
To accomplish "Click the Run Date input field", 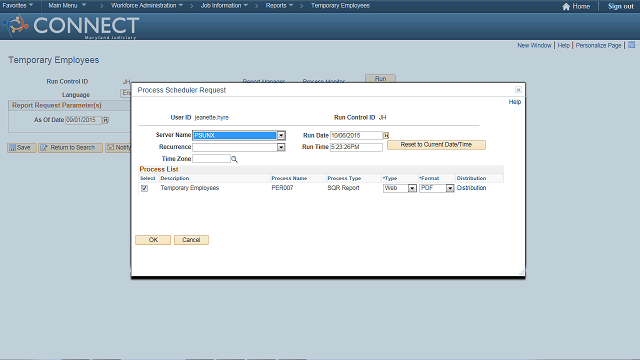I will 356,136.
